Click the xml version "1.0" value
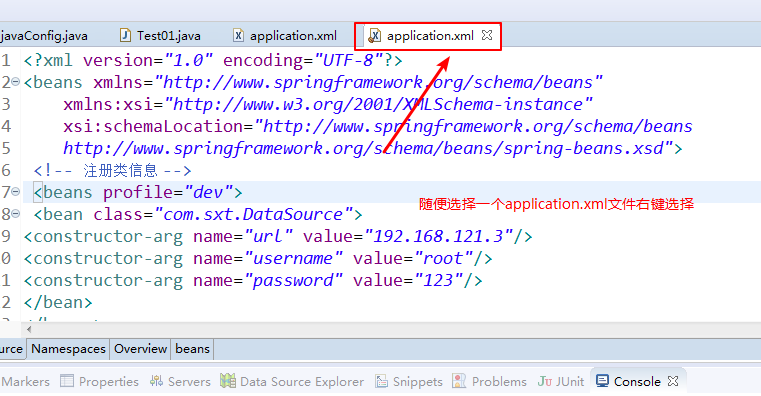The height and width of the screenshot is (396, 761). tap(189, 61)
